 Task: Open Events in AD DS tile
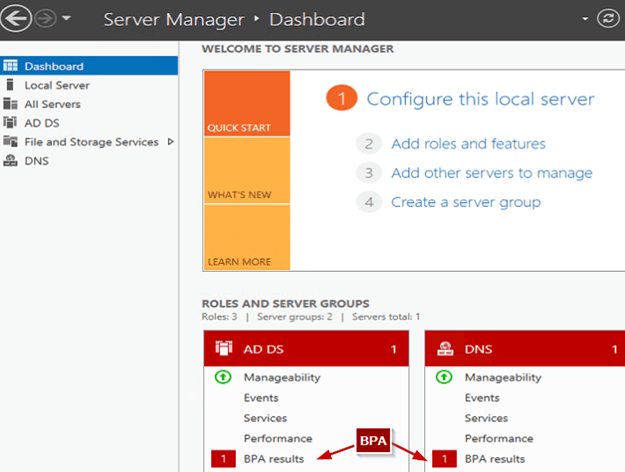click(261, 398)
